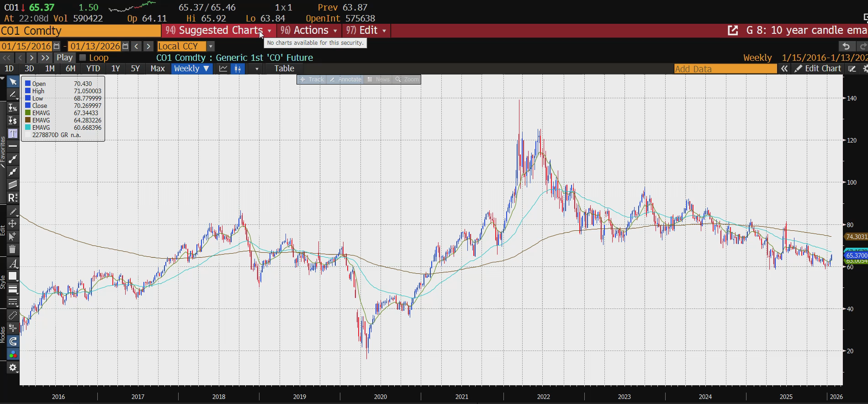
Task: Click the trash delete annotation icon
Action: coord(13,250)
